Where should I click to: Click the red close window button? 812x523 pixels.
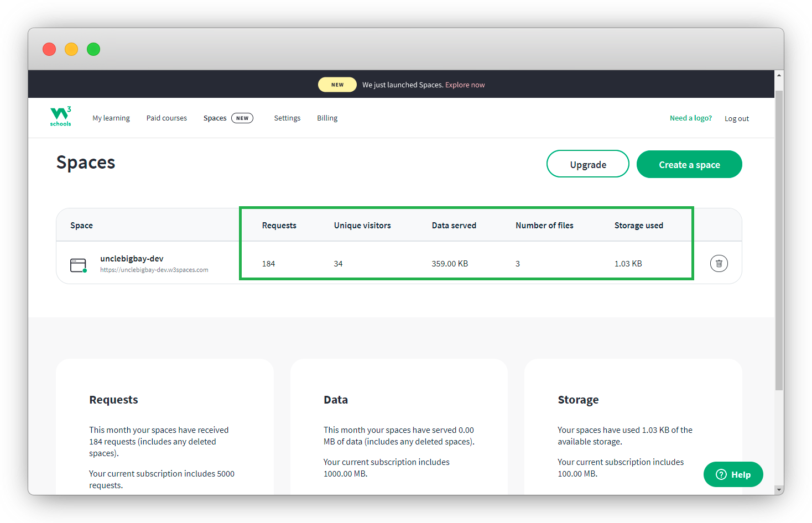[x=49, y=49]
